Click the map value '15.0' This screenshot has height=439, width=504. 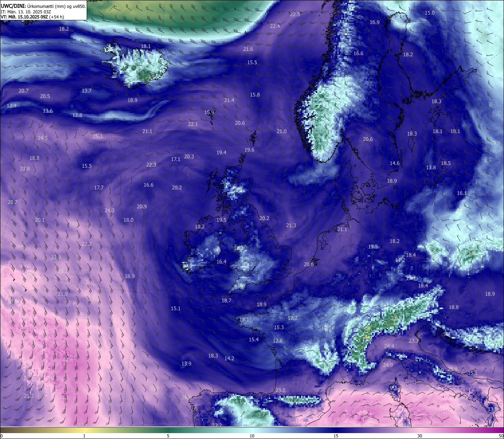(430, 13)
